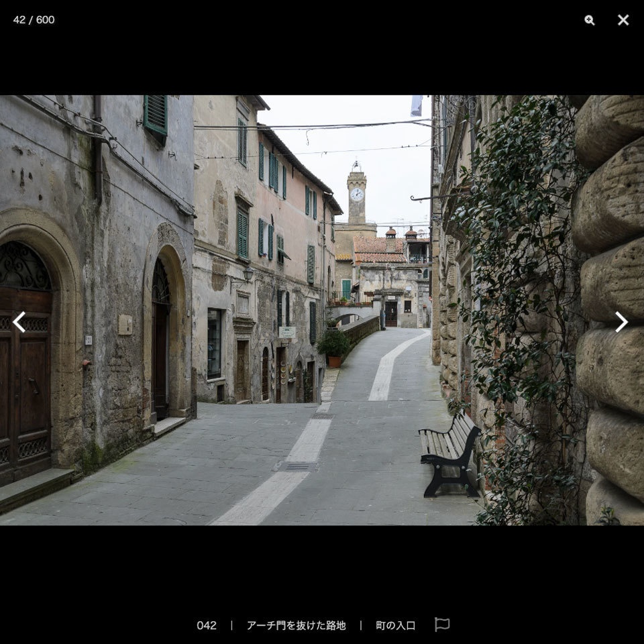The height and width of the screenshot is (644, 644).
Task: Open zoomed view using the magnifying glass
Action: click(589, 20)
